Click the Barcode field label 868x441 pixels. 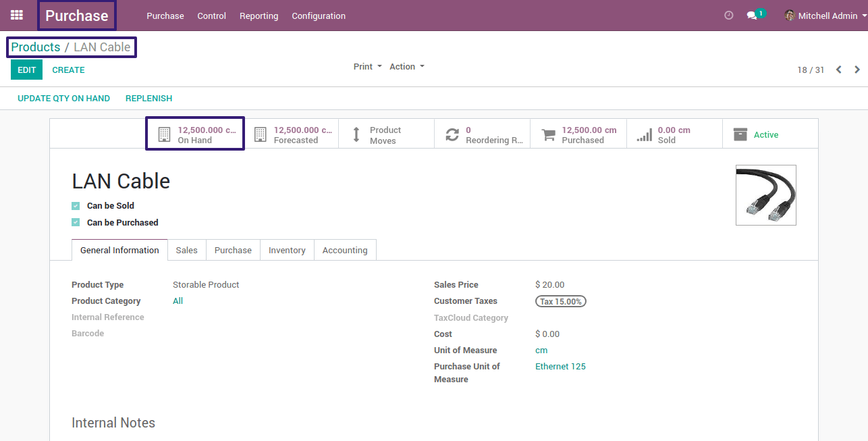(x=88, y=334)
